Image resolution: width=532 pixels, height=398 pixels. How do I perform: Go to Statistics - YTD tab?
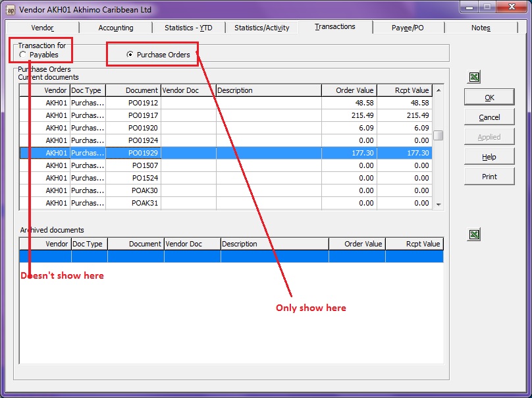click(x=189, y=28)
